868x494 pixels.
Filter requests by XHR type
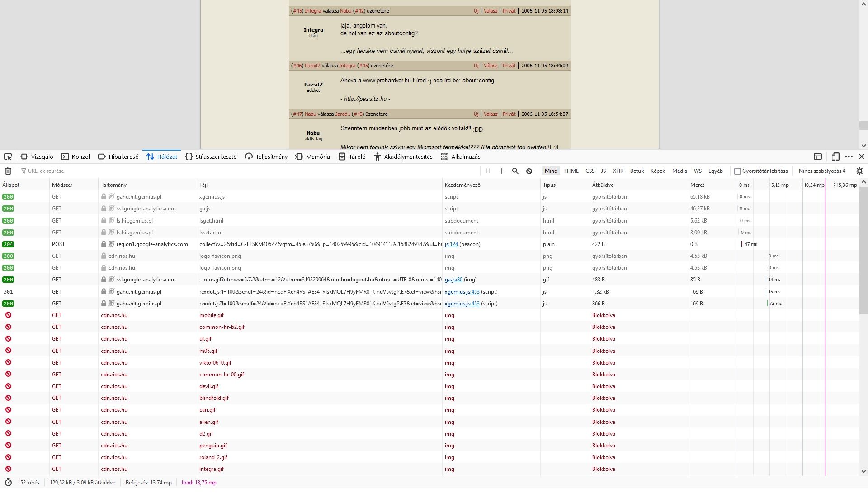(618, 171)
